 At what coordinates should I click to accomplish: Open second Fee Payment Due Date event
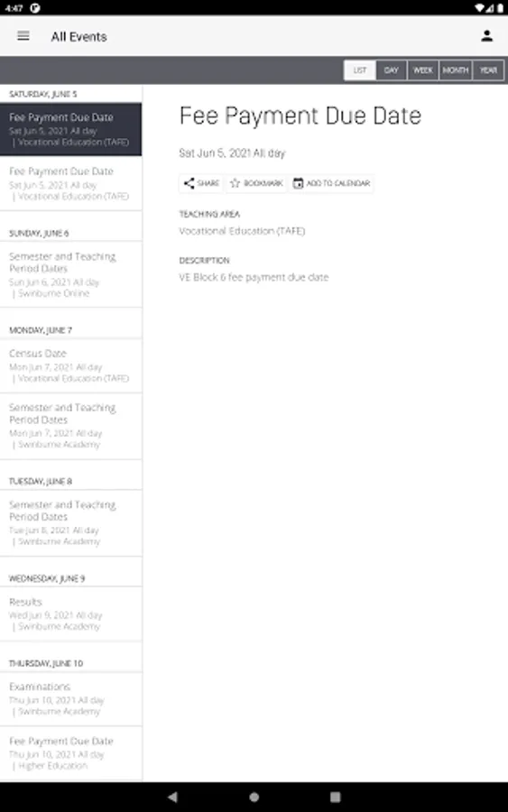[71, 183]
